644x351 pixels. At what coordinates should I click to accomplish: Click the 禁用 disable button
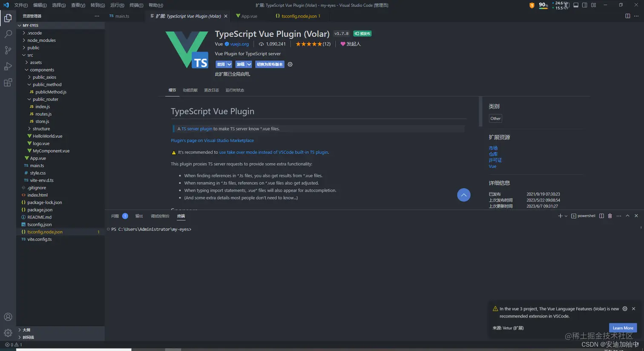(x=221, y=64)
